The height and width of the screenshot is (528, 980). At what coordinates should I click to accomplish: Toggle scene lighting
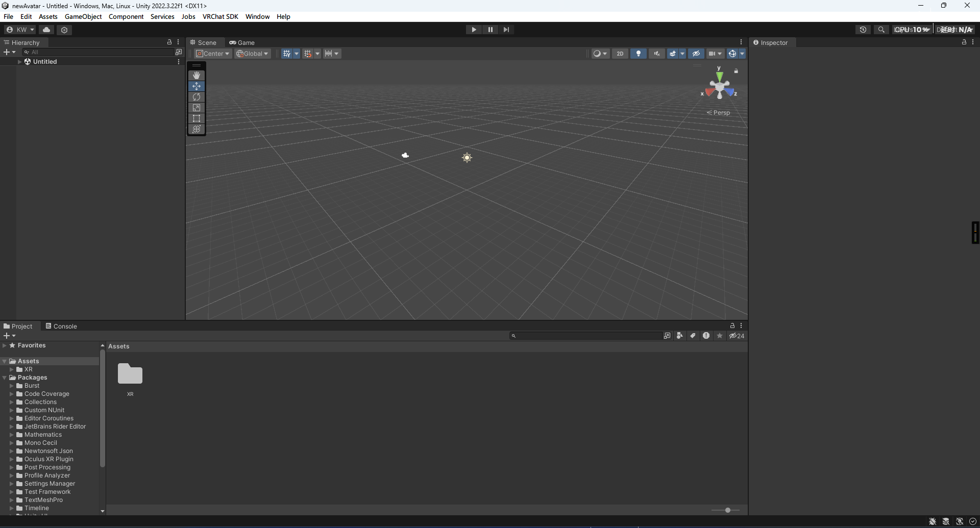638,54
